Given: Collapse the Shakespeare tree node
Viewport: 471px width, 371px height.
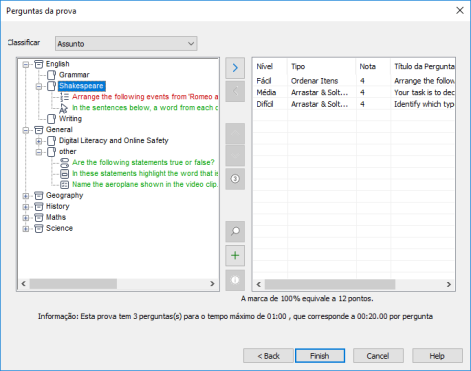Looking at the screenshot, I should 39,86.
